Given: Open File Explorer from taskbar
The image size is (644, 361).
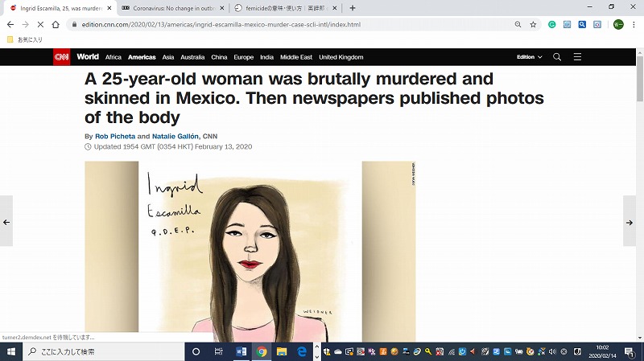Looking at the screenshot, I should (x=282, y=351).
